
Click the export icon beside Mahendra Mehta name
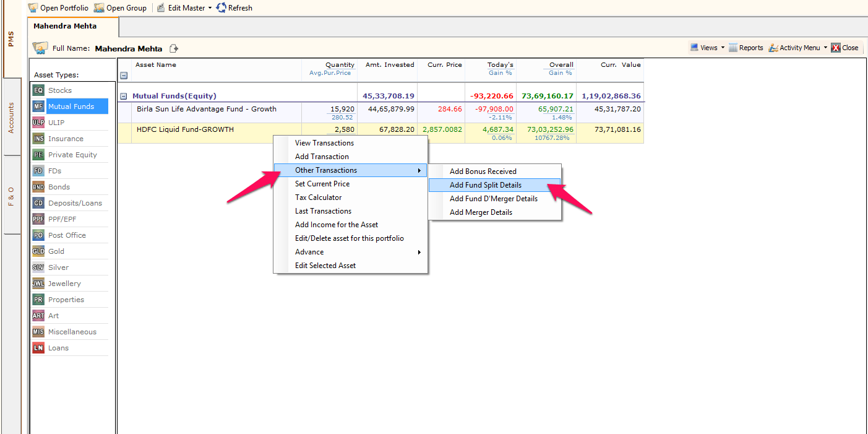[174, 48]
